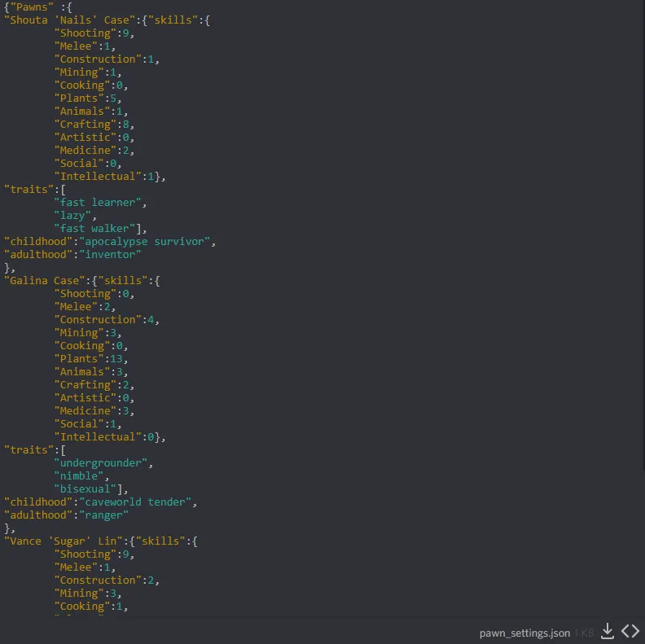The height and width of the screenshot is (644, 645).
Task: Click the pawn_settings.json file name
Action: coord(524,633)
